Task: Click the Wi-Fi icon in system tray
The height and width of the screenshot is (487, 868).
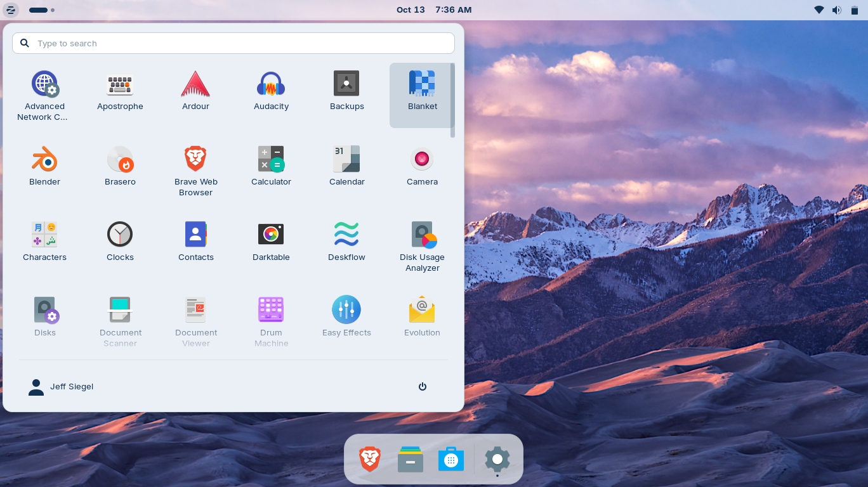Action: tap(819, 10)
